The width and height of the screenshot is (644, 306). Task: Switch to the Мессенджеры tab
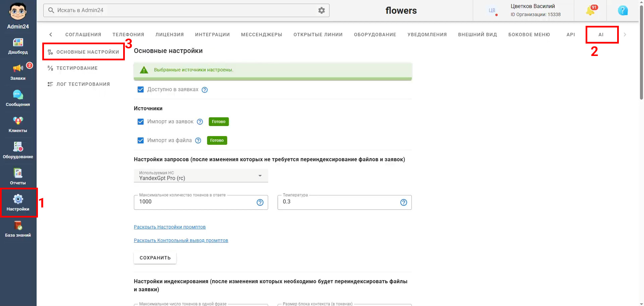(x=262, y=35)
